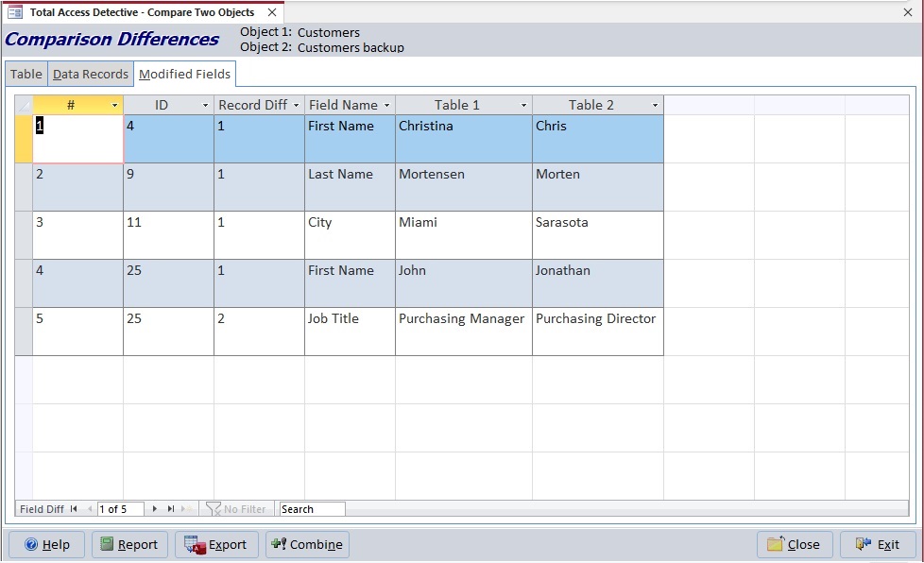924x563 pixels.
Task: Click the Combine merge icon
Action: [x=278, y=544]
